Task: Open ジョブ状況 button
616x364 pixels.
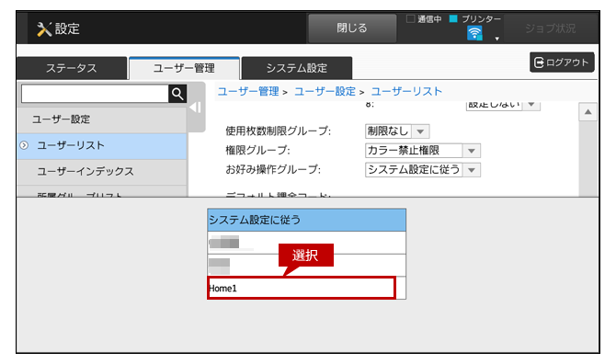Action: [x=551, y=28]
